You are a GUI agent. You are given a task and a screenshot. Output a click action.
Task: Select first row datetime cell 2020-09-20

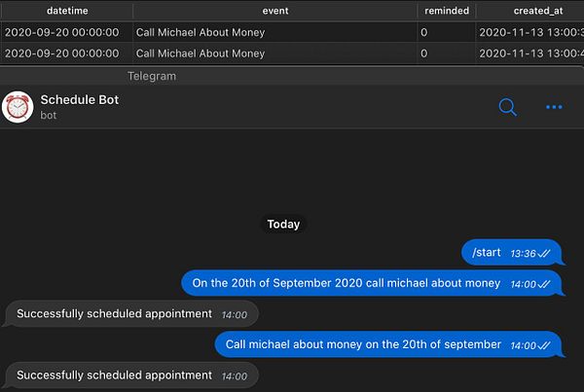pos(62,32)
